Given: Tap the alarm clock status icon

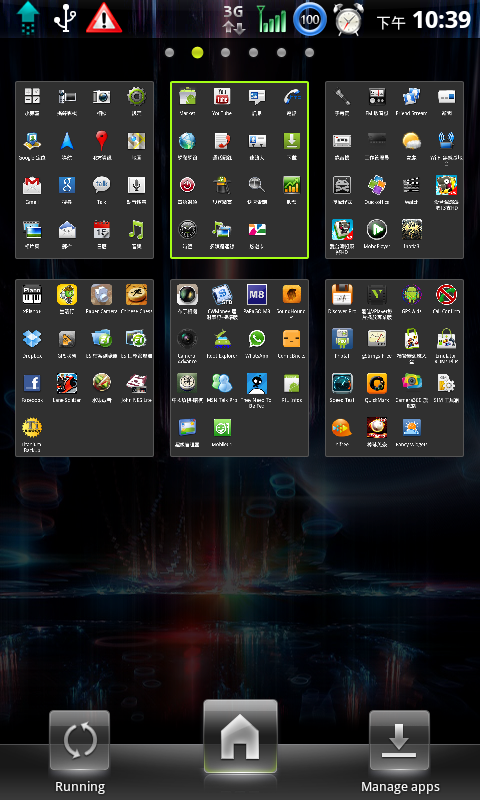Looking at the screenshot, I should pyautogui.click(x=349, y=19).
